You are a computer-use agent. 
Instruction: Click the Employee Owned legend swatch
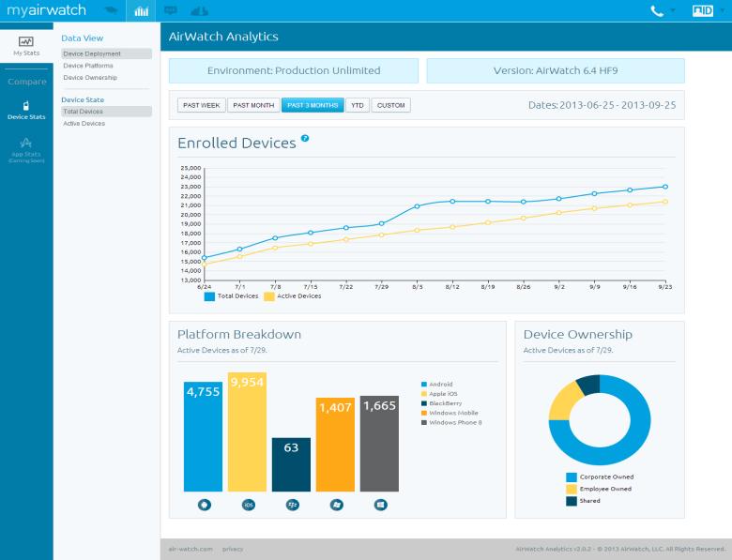[572, 489]
